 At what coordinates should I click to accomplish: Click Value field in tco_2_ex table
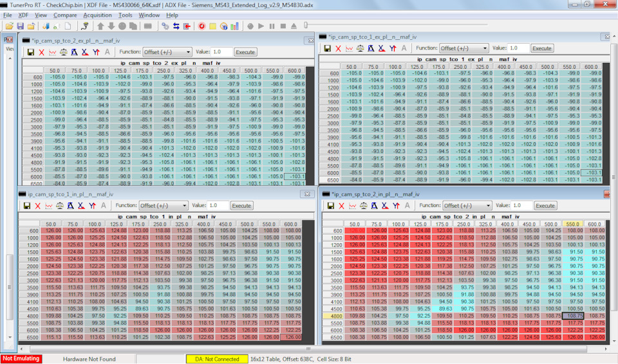pos(222,52)
